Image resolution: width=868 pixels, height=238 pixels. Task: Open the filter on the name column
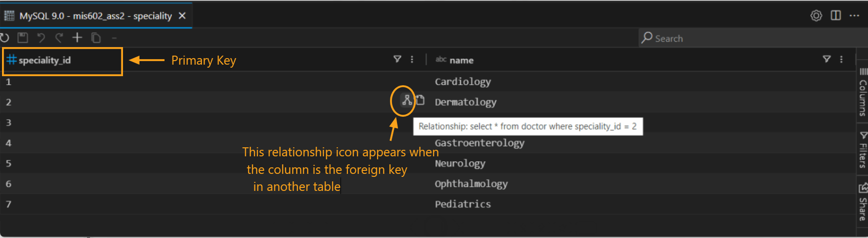click(x=827, y=59)
